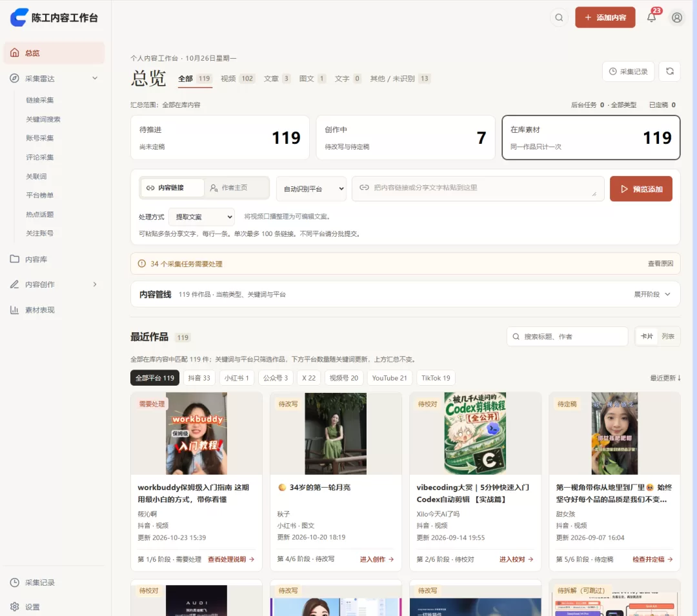697x616 pixels.
Task: Collapse the 采集雷达 sidebar section
Action: pos(95,78)
